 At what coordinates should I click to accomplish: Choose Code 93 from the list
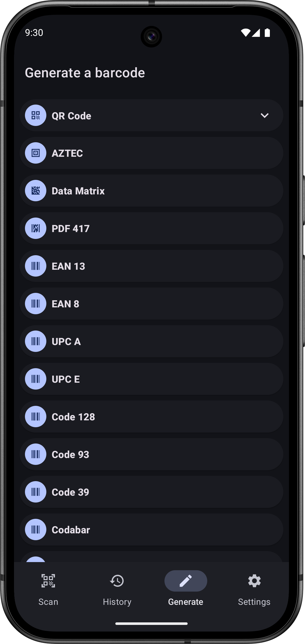coord(151,454)
